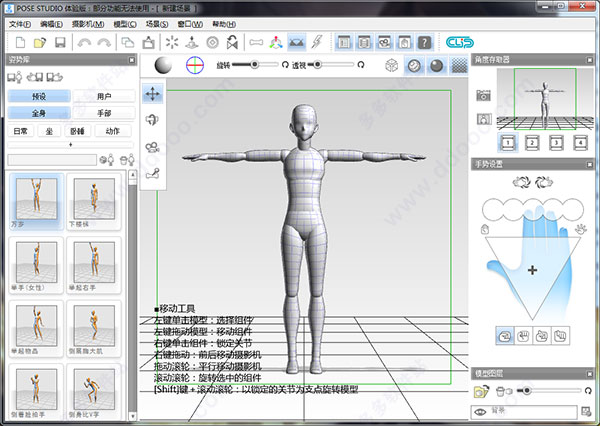Click the red-green crosshair circle icon
Screen dimensions: 600x426
tap(195, 65)
